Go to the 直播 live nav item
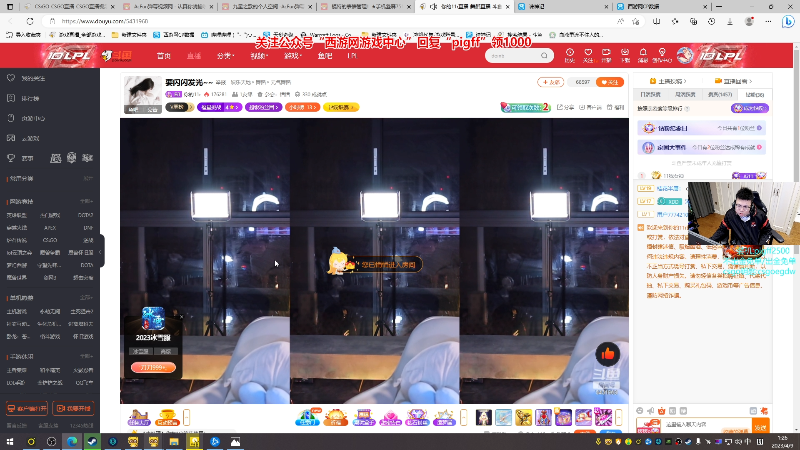Screen dimensions: 800x450 (194, 56)
